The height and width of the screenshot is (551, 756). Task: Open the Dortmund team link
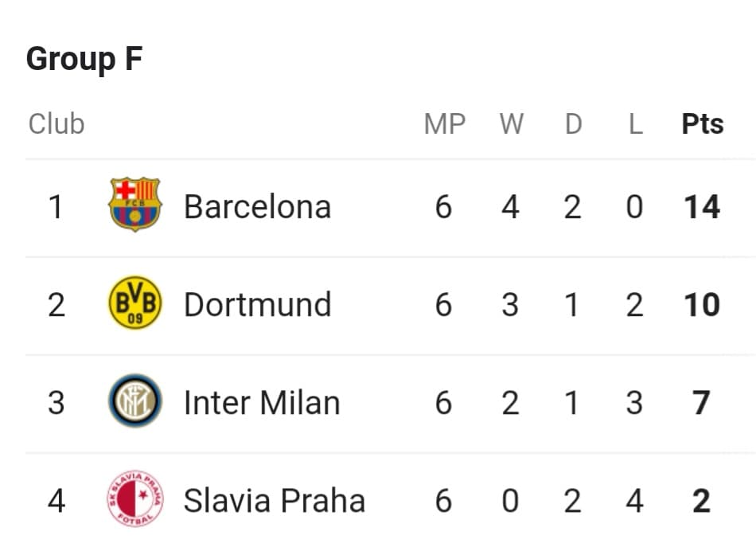tap(258, 304)
